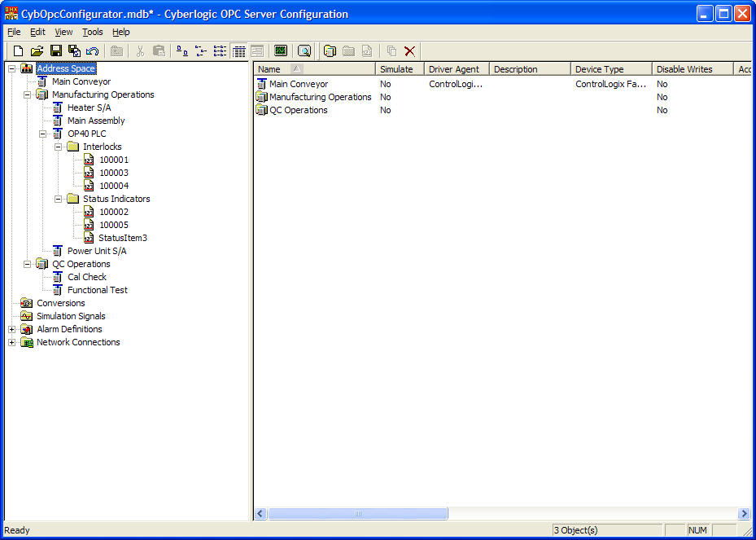
Task: Save the configuration with the floppy disk icon
Action: 56,51
